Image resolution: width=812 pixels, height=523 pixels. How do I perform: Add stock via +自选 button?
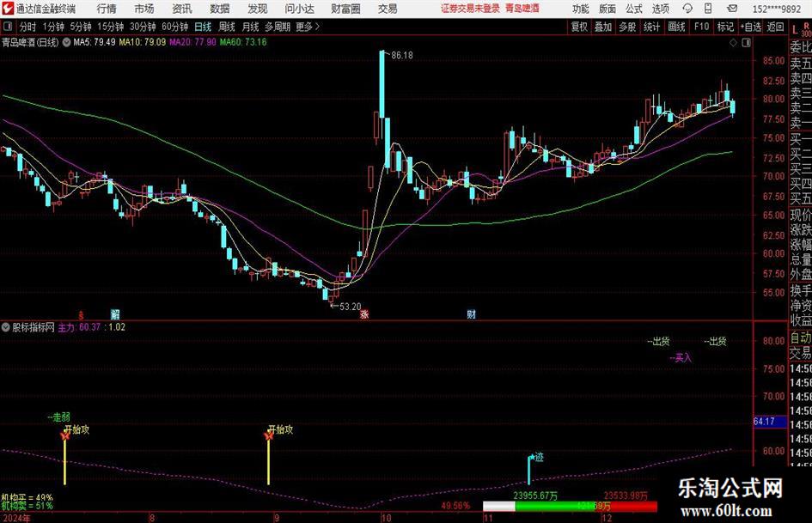[x=750, y=27]
